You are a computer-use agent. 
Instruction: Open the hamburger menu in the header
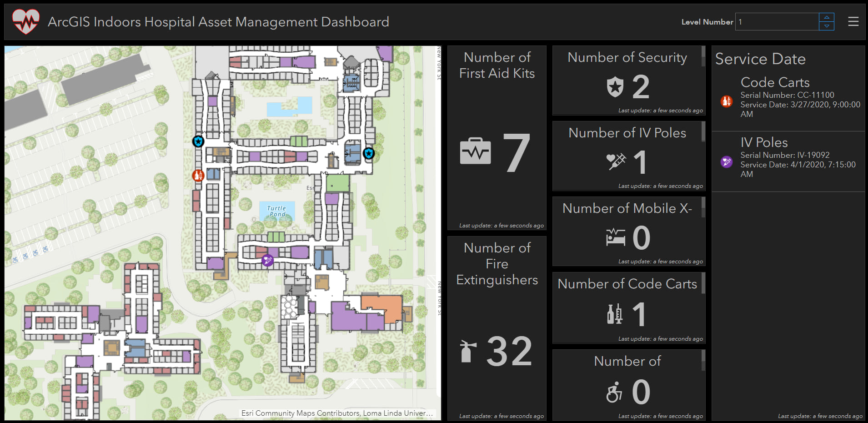click(853, 21)
